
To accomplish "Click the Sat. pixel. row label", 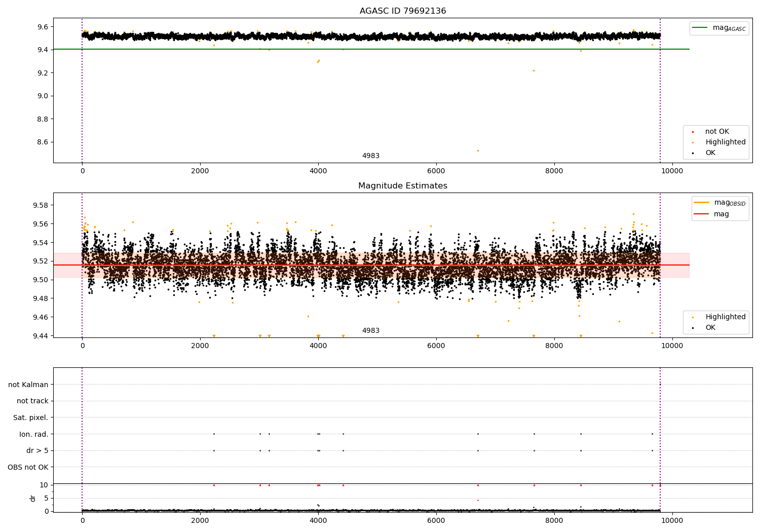I will tap(31, 418).
